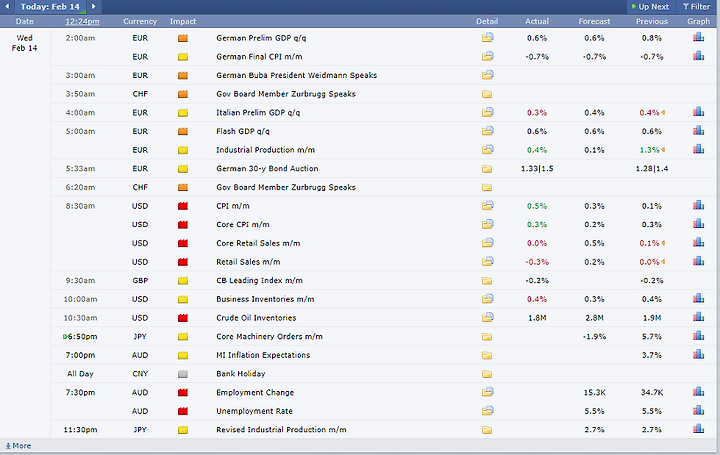Open detail folder for German Final CPI m/m
The width and height of the screenshot is (720, 455).
[488, 56]
